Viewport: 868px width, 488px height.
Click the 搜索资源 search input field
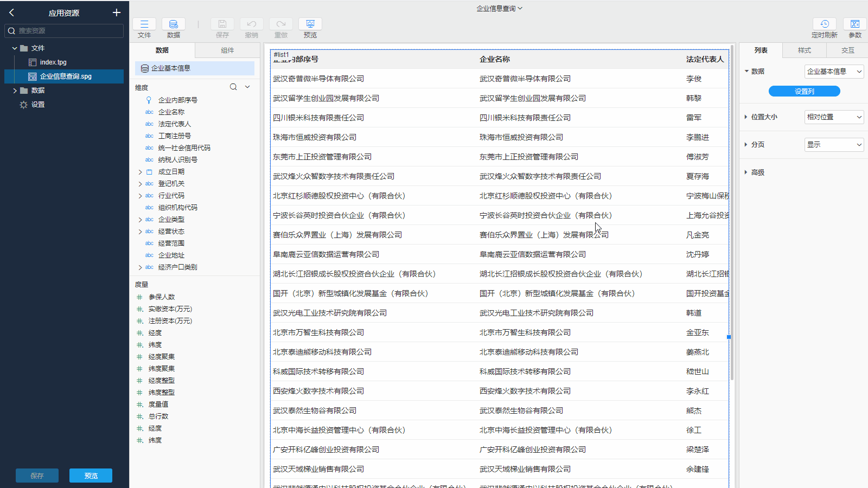pos(68,31)
